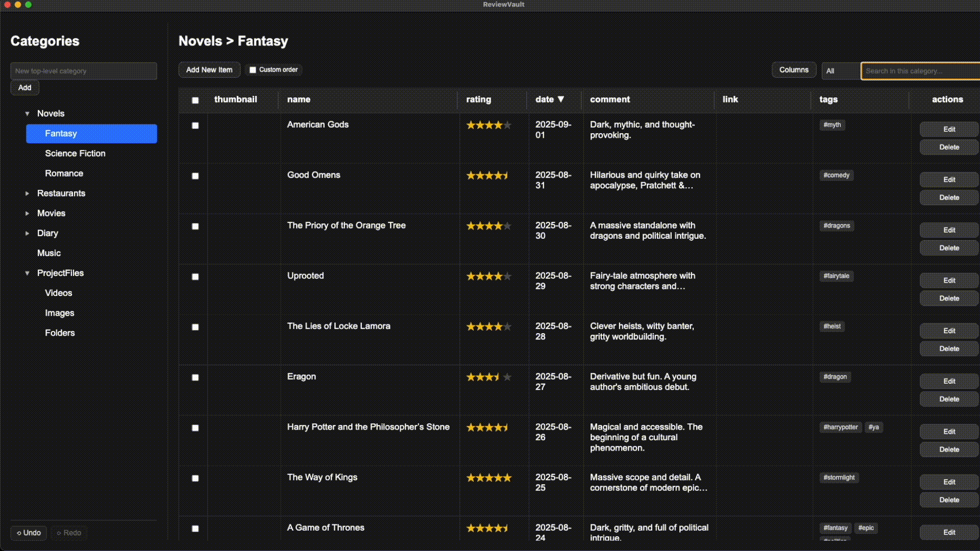Click the American Gods star rating
980x551 pixels.
[x=488, y=125]
